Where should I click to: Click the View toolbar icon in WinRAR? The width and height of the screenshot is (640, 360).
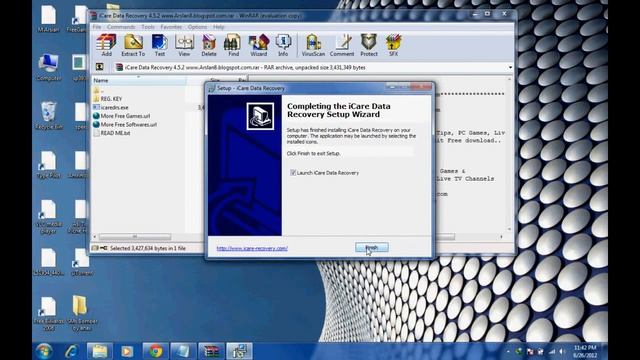point(184,45)
